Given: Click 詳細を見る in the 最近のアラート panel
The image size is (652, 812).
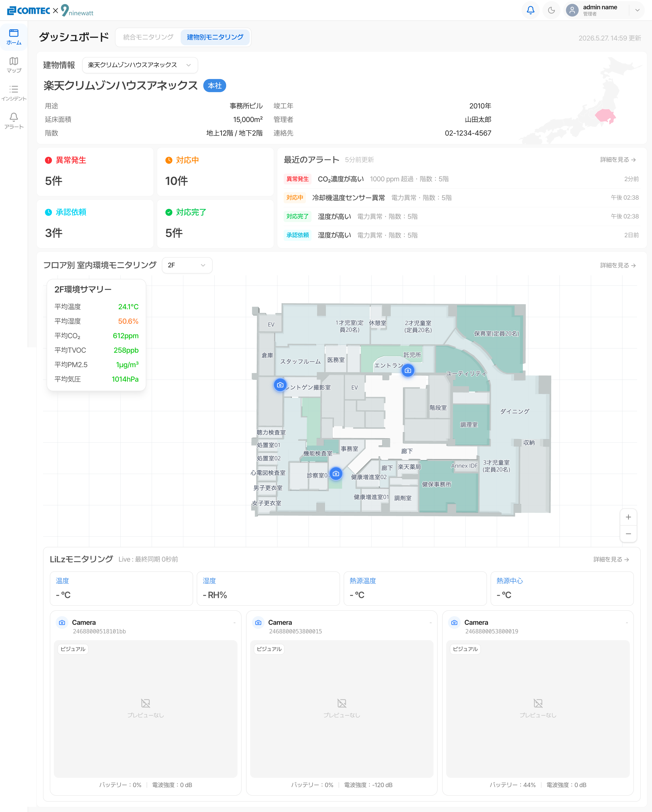Looking at the screenshot, I should [618, 160].
